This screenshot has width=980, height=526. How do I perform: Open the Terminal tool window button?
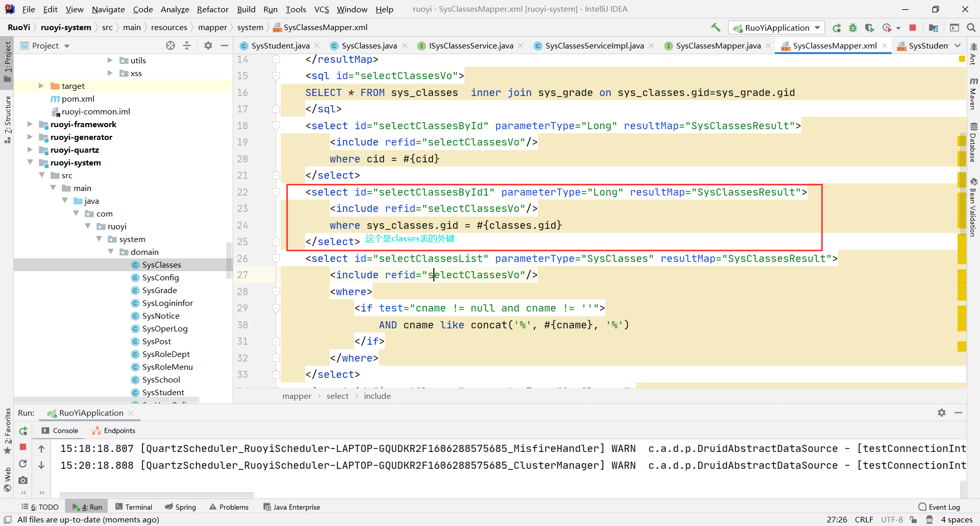tap(134, 507)
